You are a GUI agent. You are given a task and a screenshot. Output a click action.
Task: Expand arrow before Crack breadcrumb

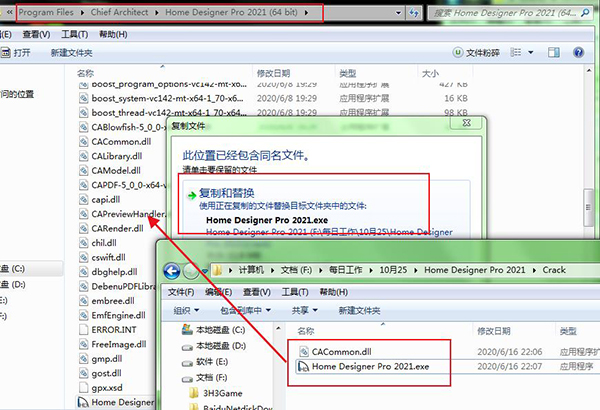pos(534,270)
